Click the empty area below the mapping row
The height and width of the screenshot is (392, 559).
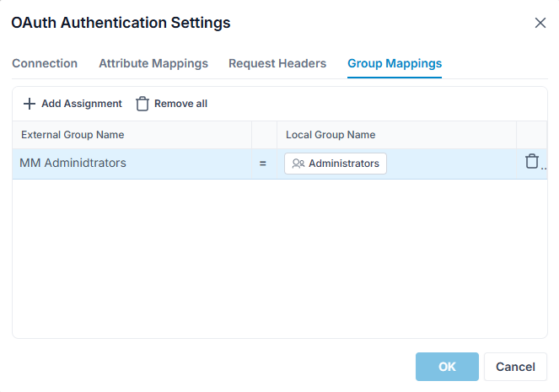(280, 258)
